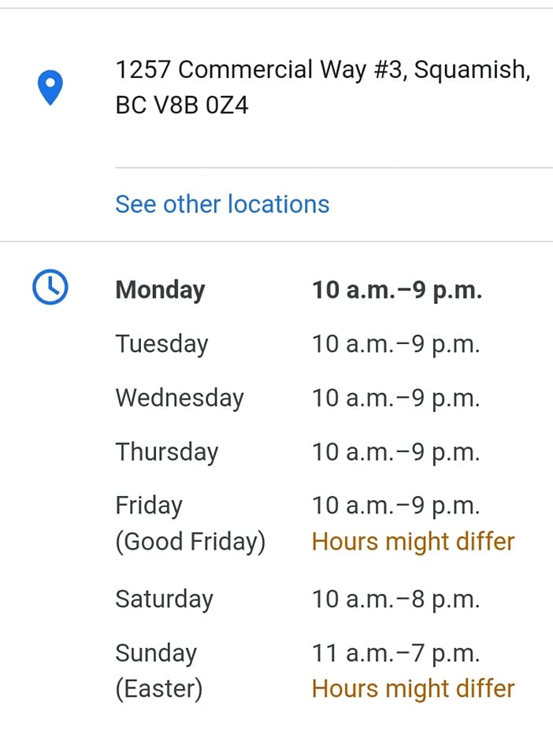The height and width of the screenshot is (756, 553).
Task: Select the 1257 Commercial Way address text
Action: tap(323, 69)
